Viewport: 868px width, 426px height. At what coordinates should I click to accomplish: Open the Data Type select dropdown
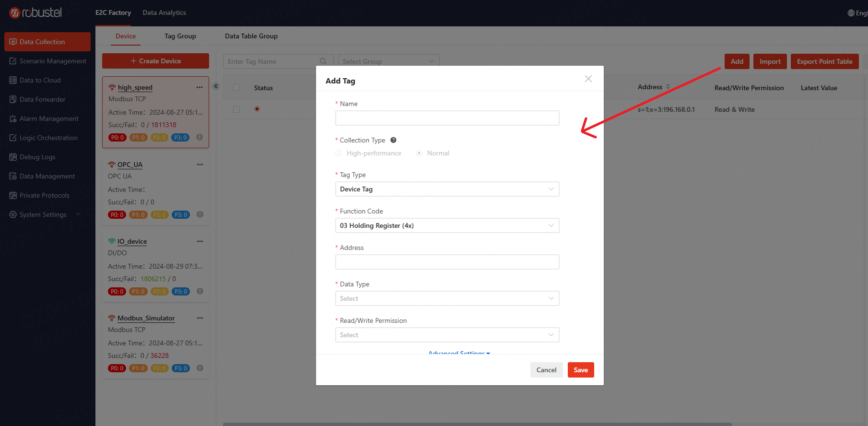point(447,298)
